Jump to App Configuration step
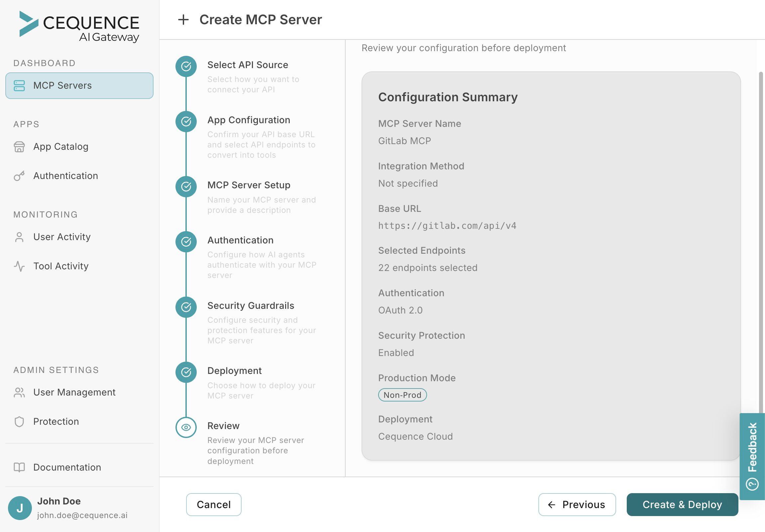This screenshot has width=765, height=532. click(186, 122)
